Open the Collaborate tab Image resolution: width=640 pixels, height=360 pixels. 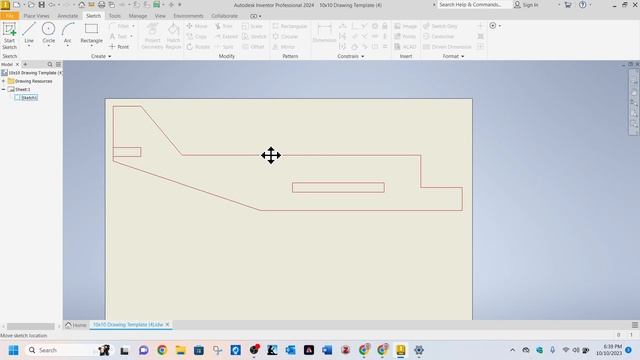pyautogui.click(x=224, y=16)
